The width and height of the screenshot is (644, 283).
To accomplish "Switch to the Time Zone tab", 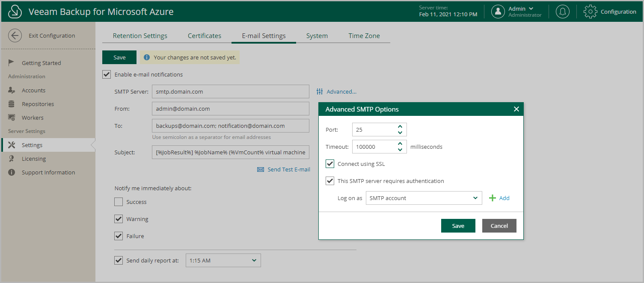I will point(364,36).
